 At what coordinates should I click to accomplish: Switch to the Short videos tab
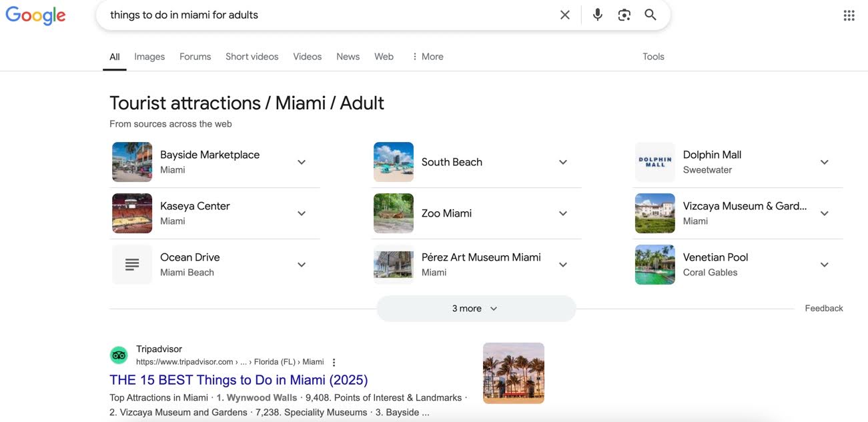pos(252,57)
